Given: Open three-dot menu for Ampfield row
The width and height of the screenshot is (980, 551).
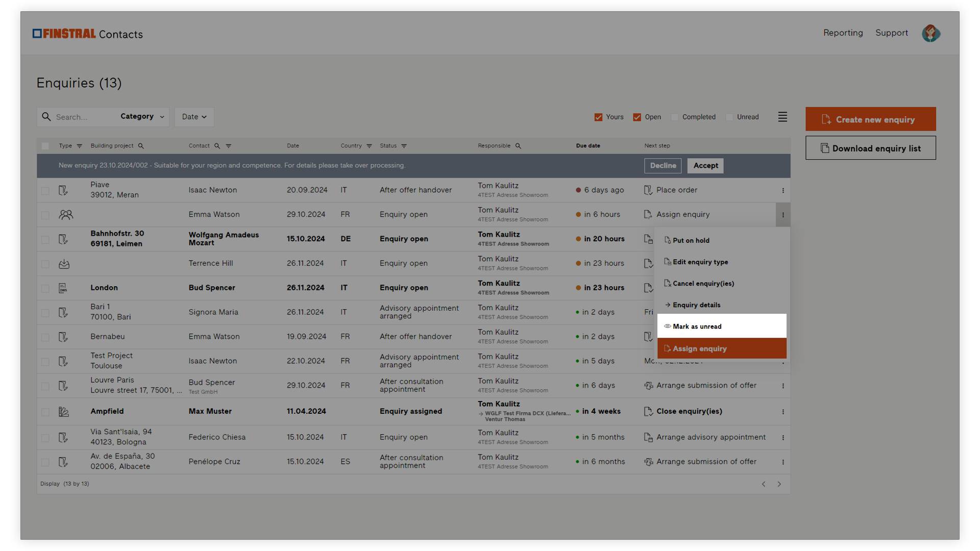Looking at the screenshot, I should coord(783,412).
